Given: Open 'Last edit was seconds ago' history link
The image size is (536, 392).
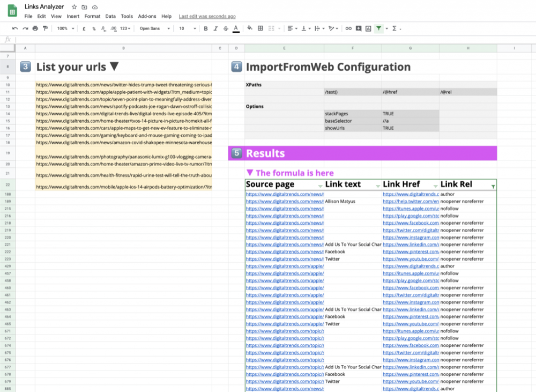Looking at the screenshot, I should pos(207,17).
